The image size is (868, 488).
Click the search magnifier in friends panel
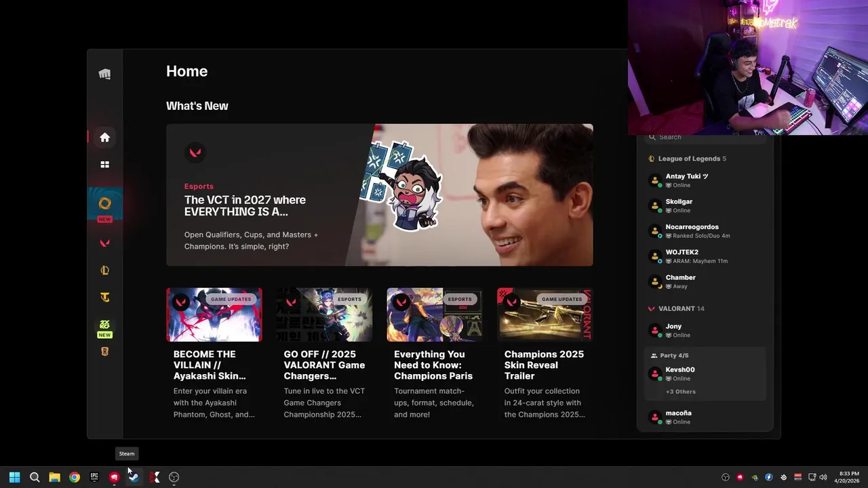652,137
